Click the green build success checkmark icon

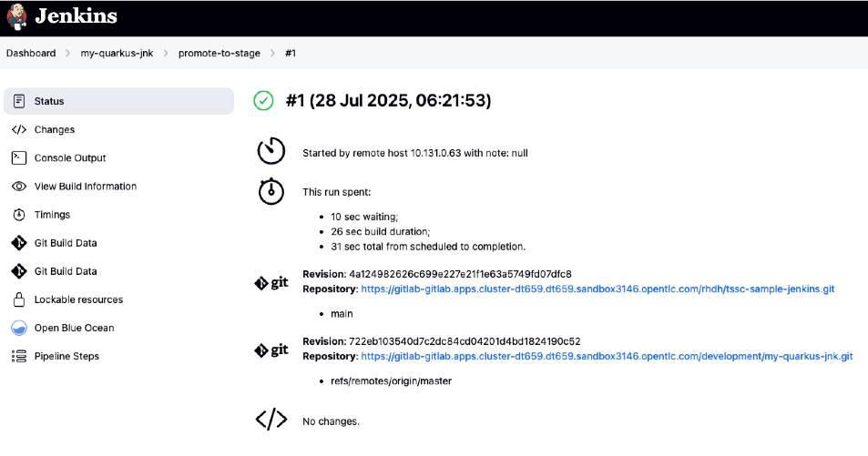pos(263,101)
